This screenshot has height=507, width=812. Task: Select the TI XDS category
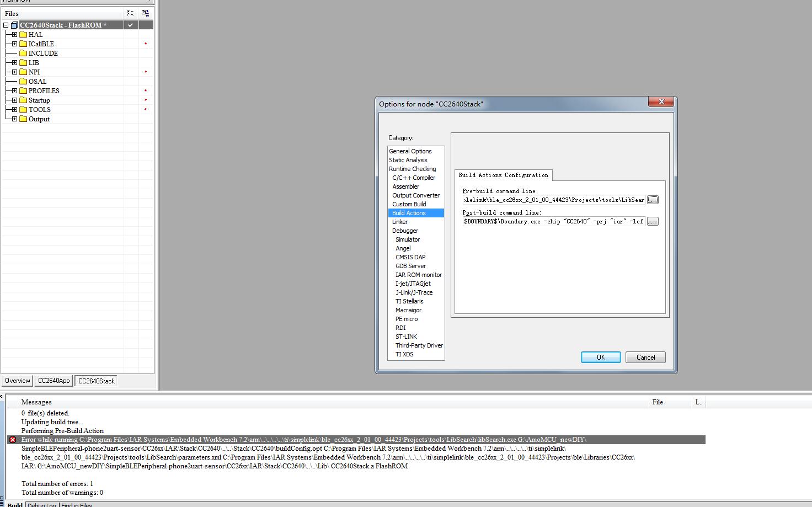[404, 354]
